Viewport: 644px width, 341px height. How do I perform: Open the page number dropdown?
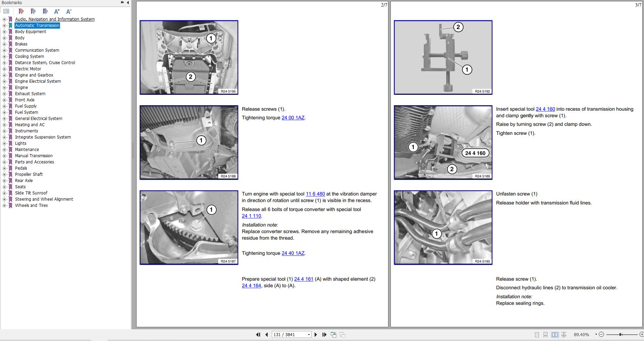pyautogui.click(x=309, y=334)
